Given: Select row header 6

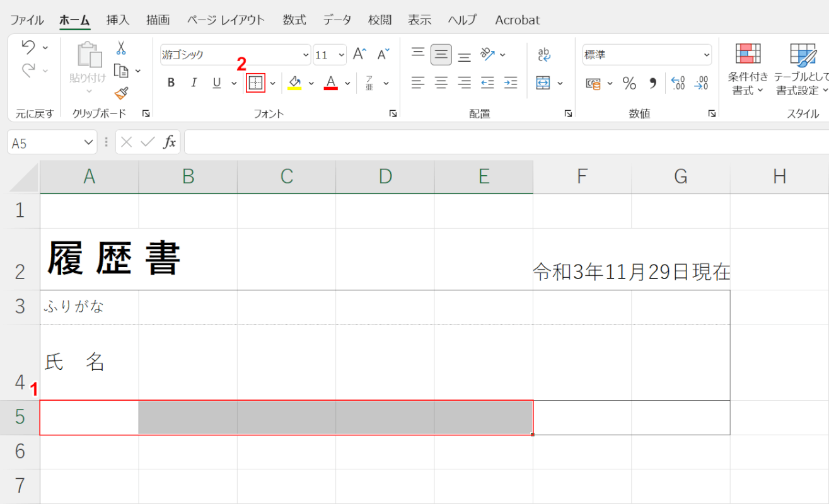Looking at the screenshot, I should (20, 451).
